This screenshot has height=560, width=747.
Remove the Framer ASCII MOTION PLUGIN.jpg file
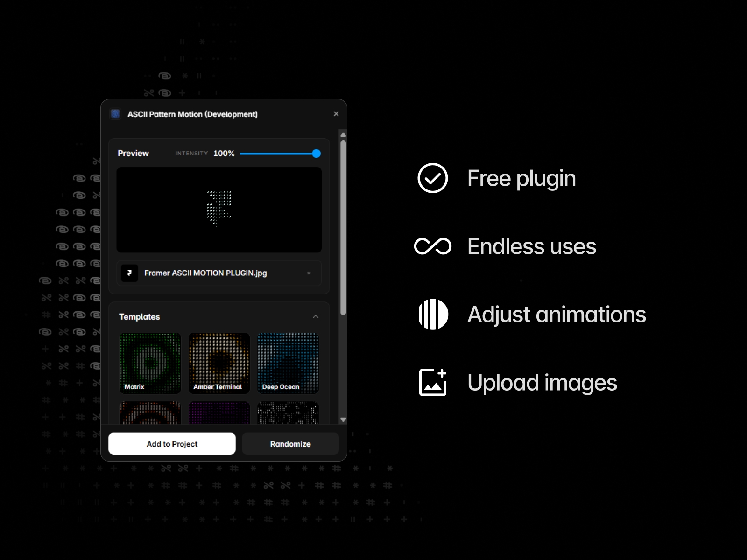309,273
